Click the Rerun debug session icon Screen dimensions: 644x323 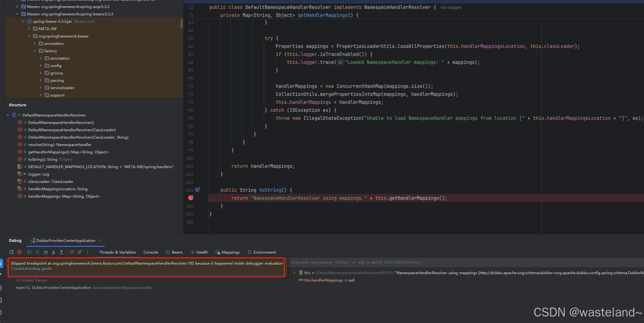click(12, 252)
